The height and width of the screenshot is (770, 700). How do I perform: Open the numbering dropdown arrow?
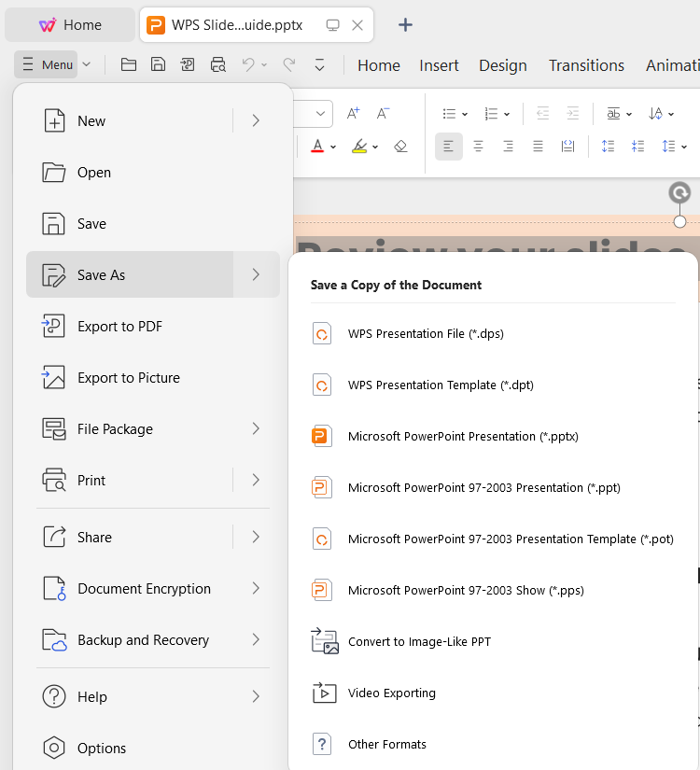pyautogui.click(x=507, y=115)
